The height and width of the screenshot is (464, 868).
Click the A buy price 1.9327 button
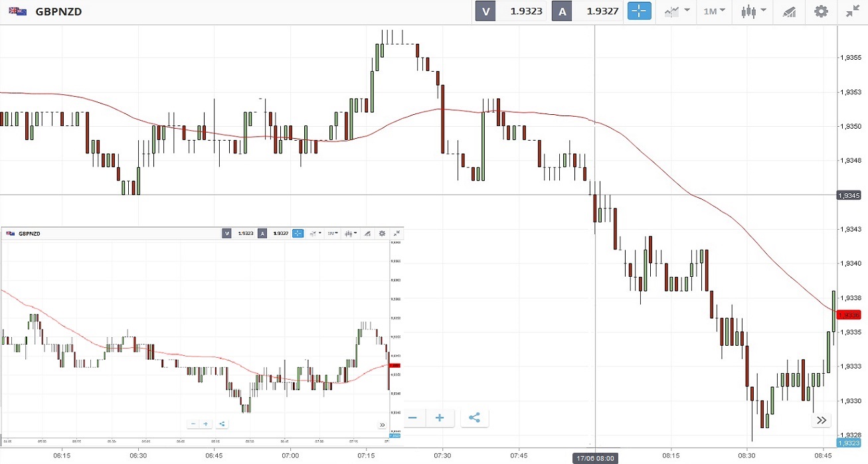(587, 11)
